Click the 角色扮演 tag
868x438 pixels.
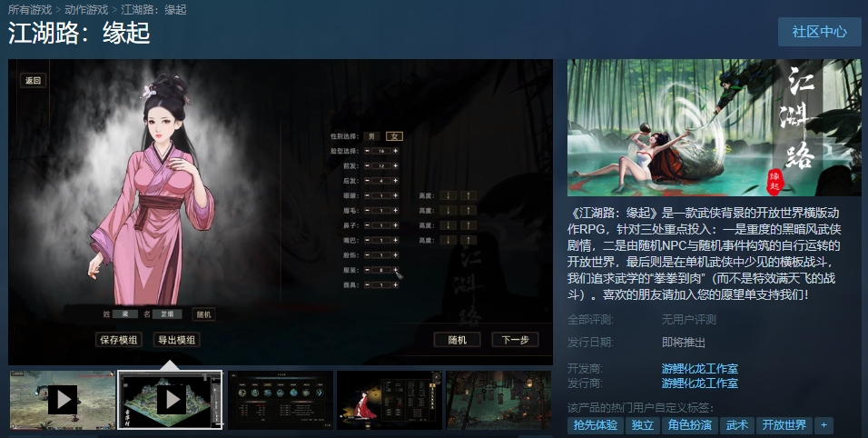690,425
